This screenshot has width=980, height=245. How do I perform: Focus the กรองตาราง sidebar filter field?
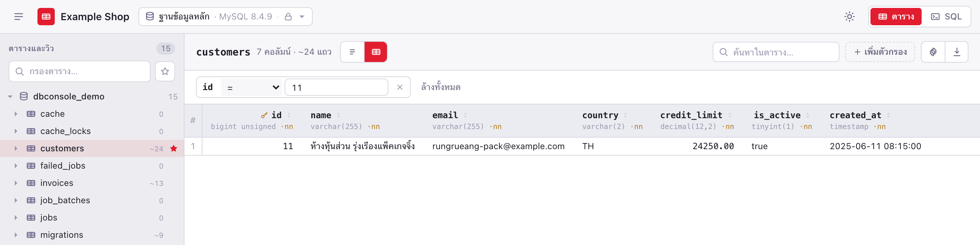[80, 72]
